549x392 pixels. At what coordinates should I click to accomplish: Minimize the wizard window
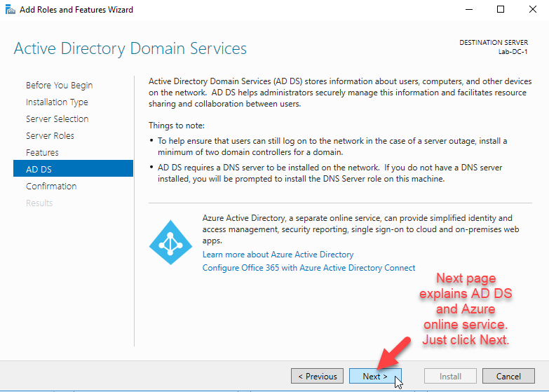pos(469,9)
